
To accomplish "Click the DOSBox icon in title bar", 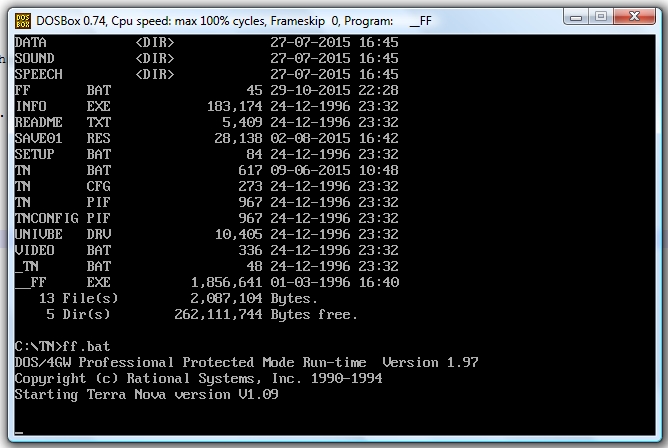I will (x=23, y=20).
